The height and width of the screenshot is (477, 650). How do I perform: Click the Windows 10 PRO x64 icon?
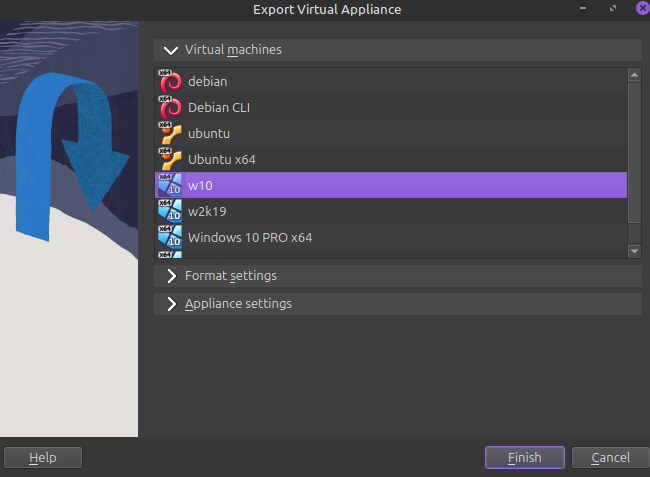click(170, 237)
